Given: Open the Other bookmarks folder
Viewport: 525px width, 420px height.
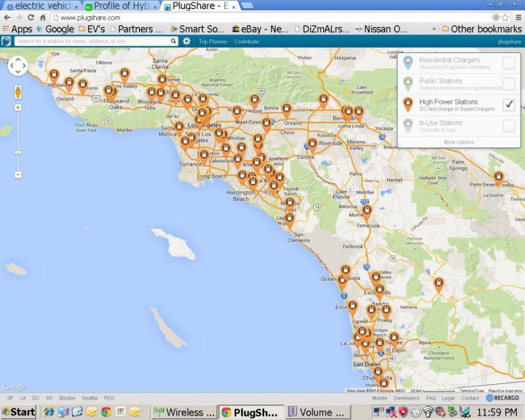Looking at the screenshot, I should (x=482, y=29).
